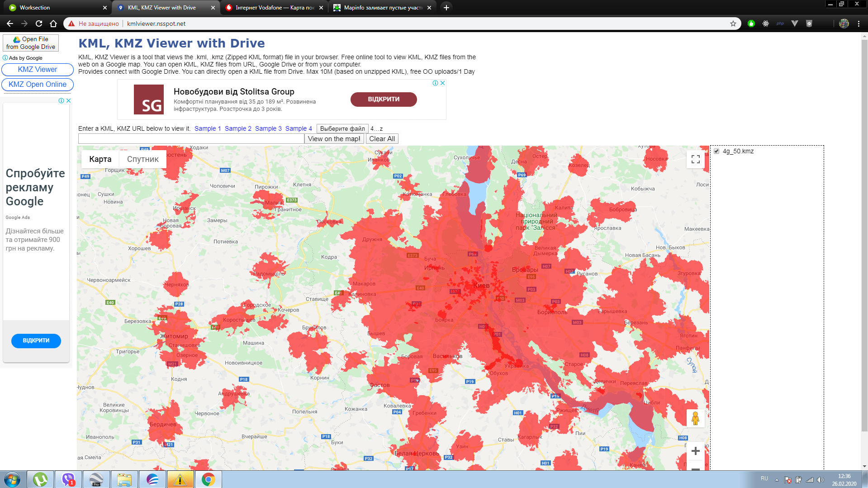Open the React developer tools extension
The width and height of the screenshot is (868, 488).
pos(766,24)
